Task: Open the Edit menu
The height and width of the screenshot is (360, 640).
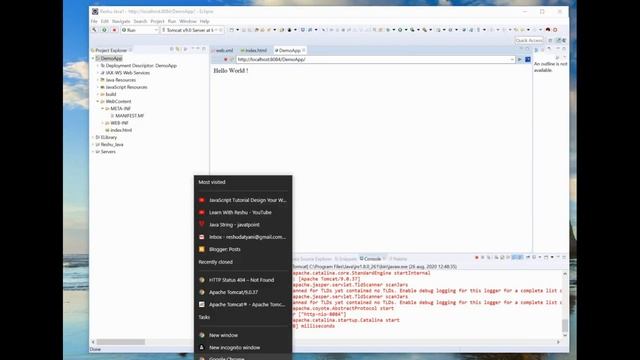Action: coord(105,21)
